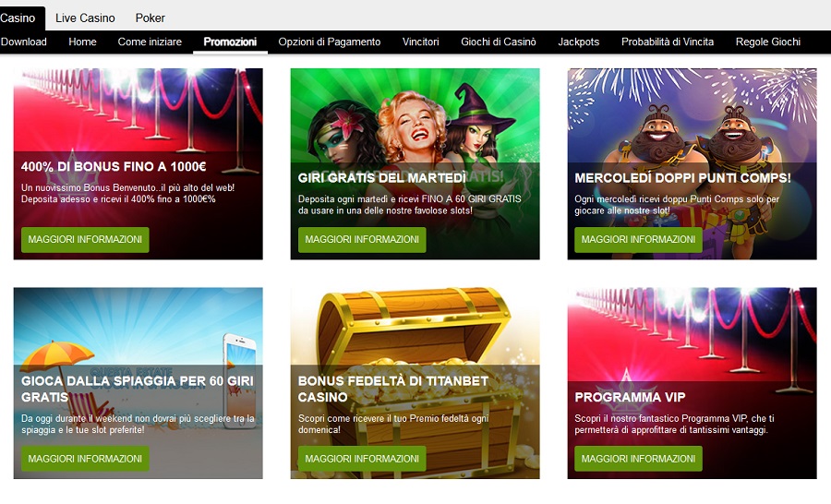Select Probabilità di Vincita in the menu
The height and width of the screenshot is (504, 831).
click(668, 42)
